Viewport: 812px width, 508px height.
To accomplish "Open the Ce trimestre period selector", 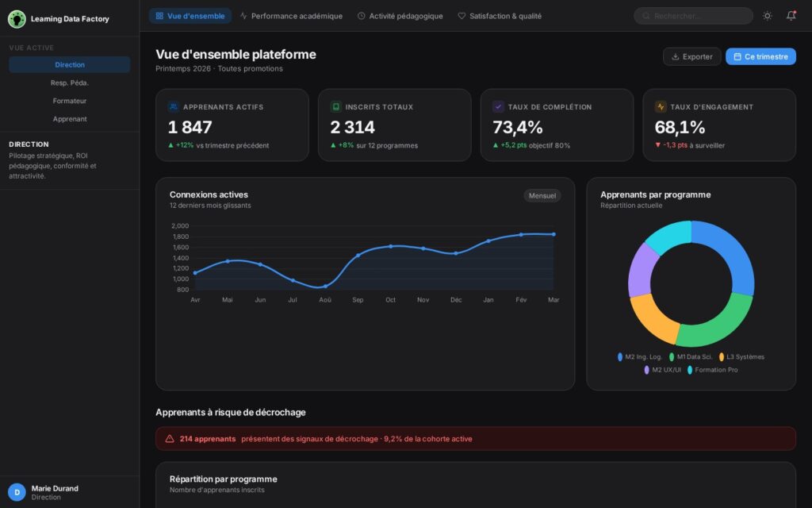I will (760, 56).
